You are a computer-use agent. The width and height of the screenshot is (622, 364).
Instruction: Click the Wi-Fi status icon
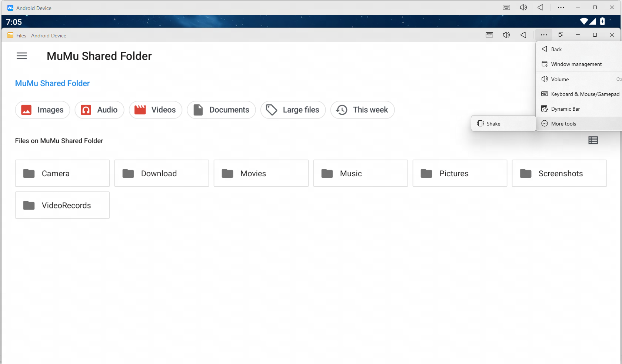pos(584,21)
